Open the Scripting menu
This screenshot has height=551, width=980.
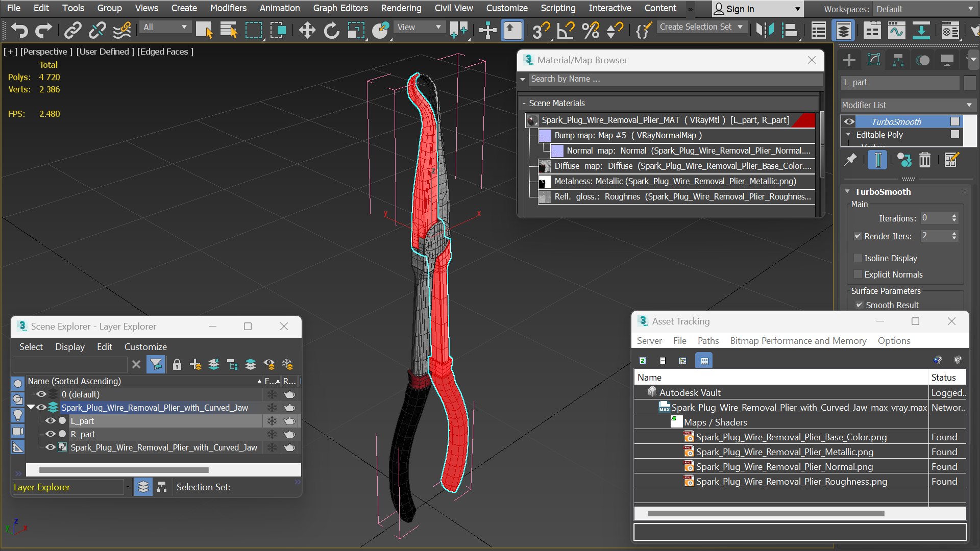tap(558, 8)
